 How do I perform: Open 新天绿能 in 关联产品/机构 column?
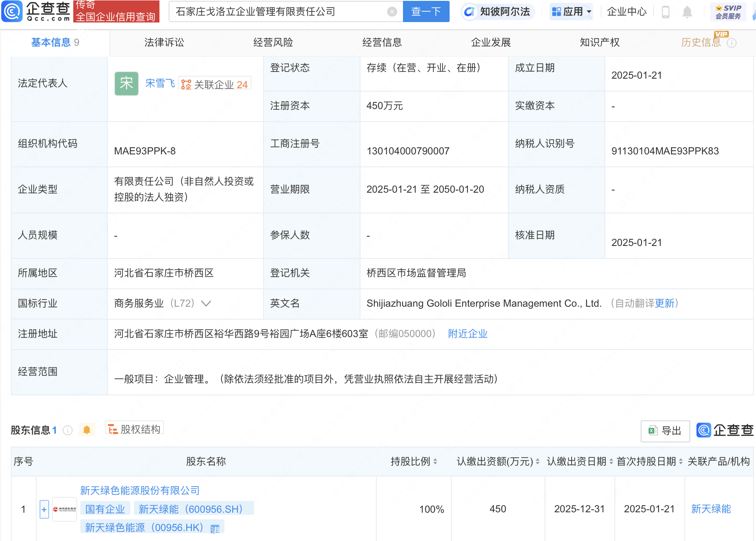tap(711, 509)
